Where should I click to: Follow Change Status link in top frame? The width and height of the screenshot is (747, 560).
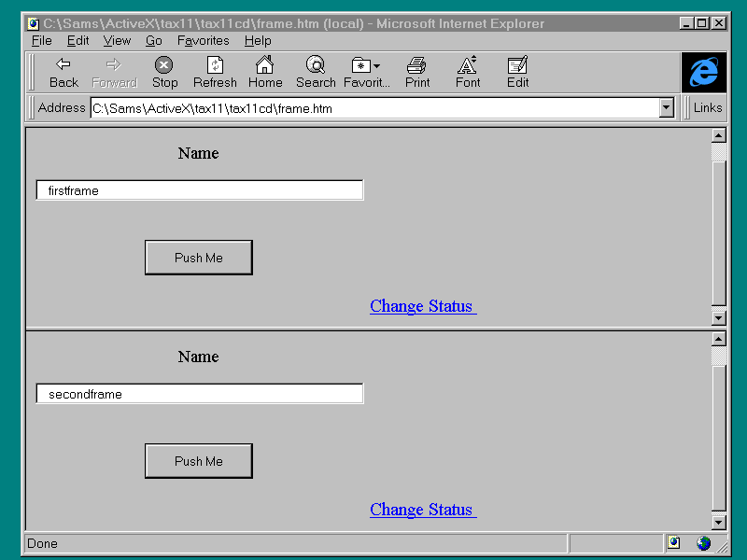tap(422, 306)
